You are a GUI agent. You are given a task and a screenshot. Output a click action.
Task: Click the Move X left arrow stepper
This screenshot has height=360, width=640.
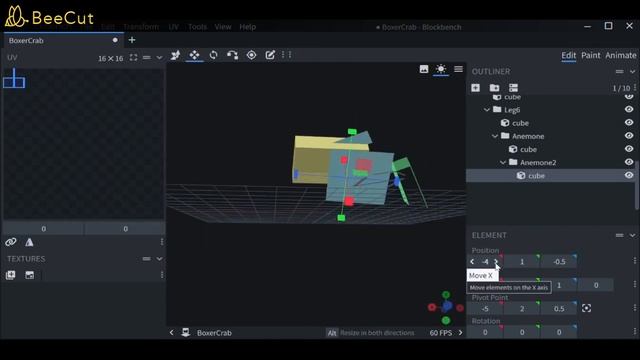[x=472, y=262]
